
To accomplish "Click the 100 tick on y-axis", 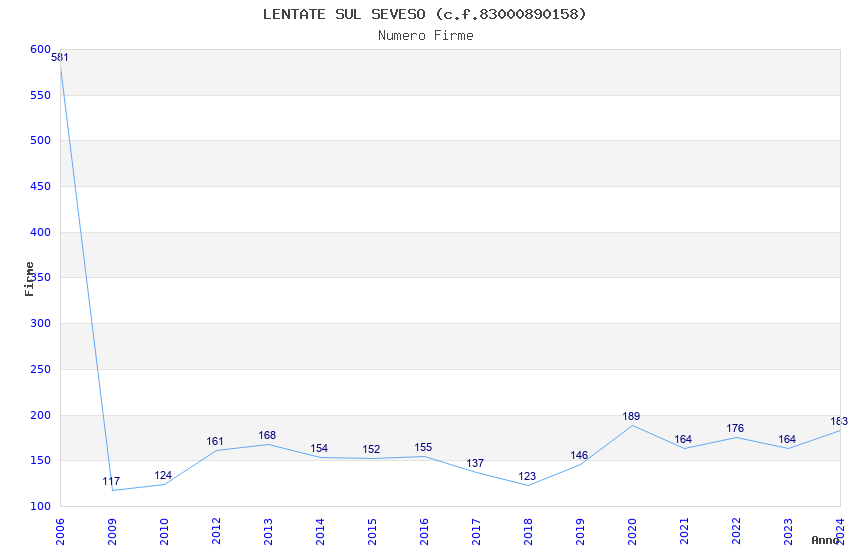I will (x=40, y=506).
